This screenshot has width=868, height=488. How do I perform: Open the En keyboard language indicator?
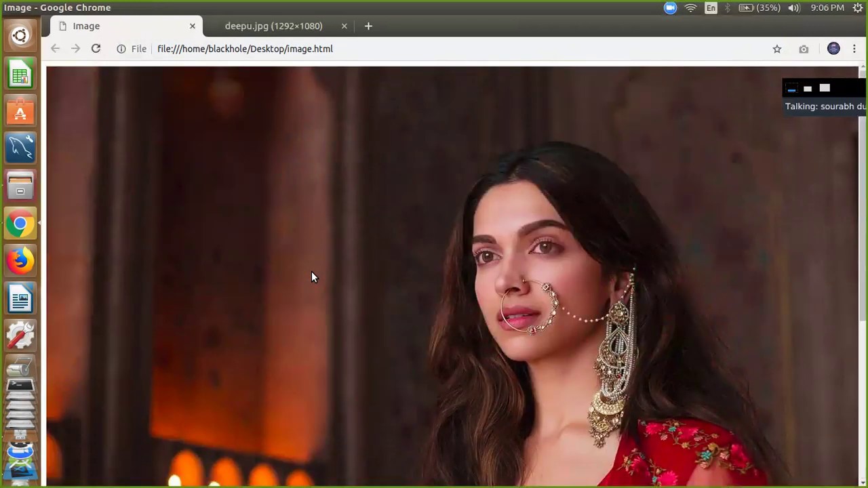711,8
